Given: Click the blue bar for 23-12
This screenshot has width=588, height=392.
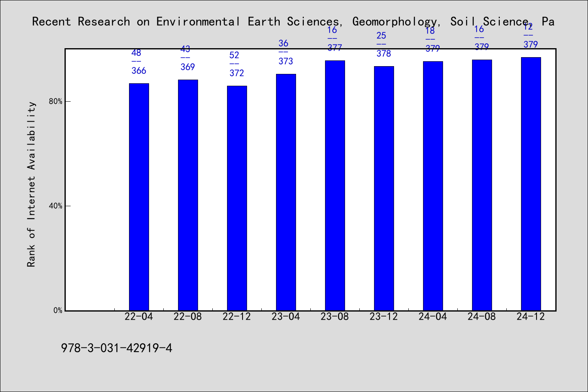Looking at the screenshot, I should (x=384, y=188).
